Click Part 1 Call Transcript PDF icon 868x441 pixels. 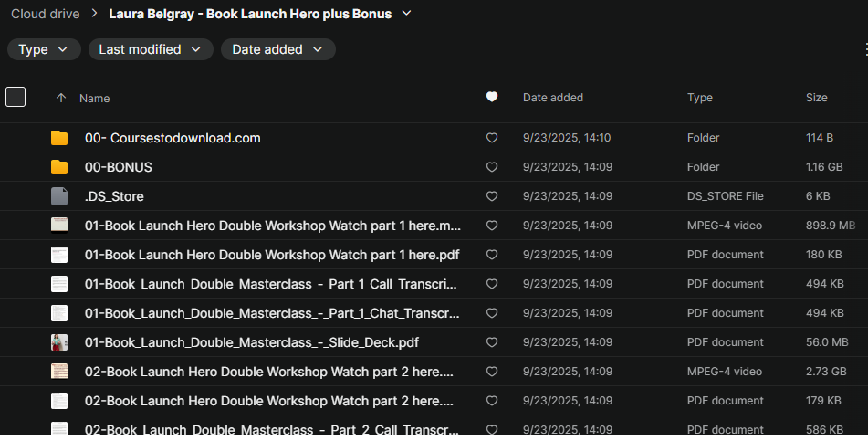tap(59, 284)
